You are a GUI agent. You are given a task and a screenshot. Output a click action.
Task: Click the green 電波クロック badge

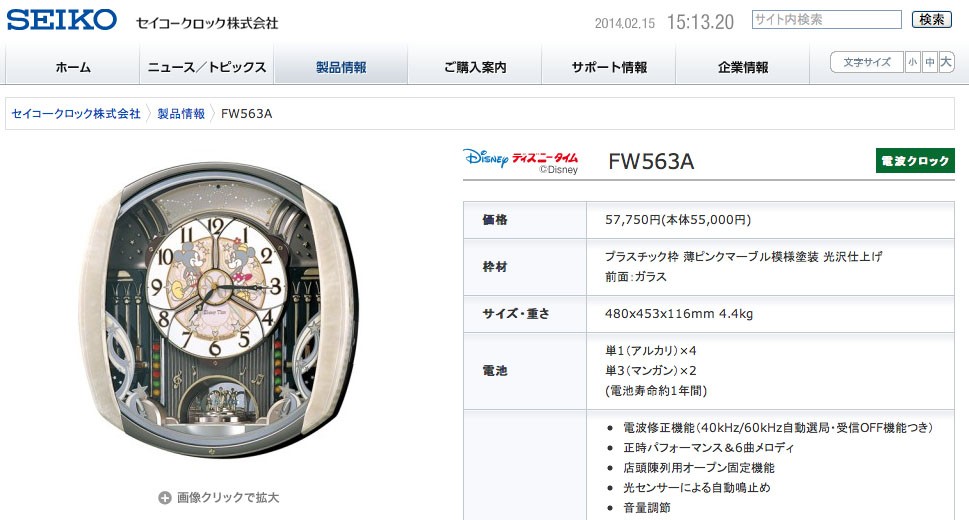click(x=915, y=161)
